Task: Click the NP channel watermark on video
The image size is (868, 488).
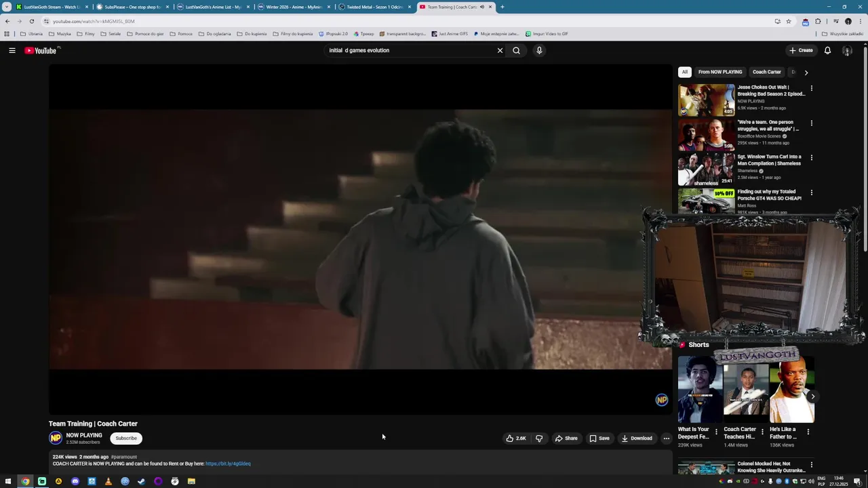Action: (662, 400)
